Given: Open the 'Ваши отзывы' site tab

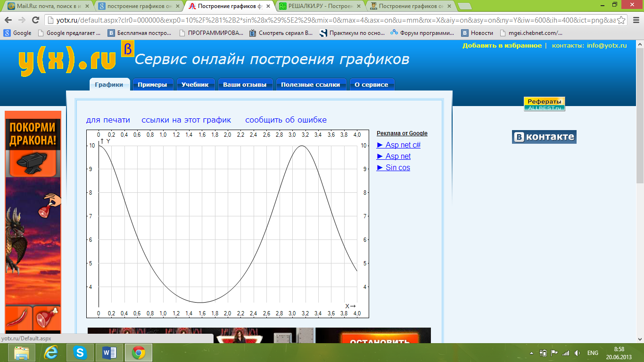Looking at the screenshot, I should point(245,84).
